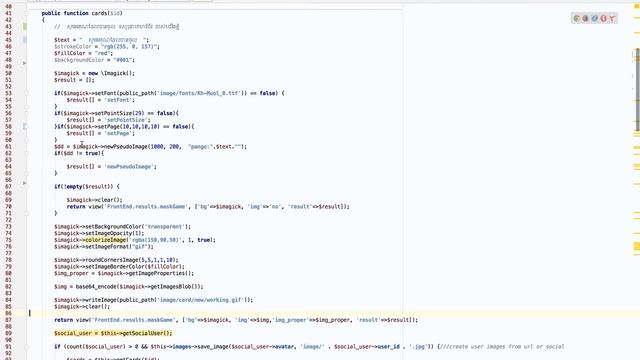Click the first 'FrontEnd.results.maskGame' string on line 70

pyautogui.click(x=146, y=207)
